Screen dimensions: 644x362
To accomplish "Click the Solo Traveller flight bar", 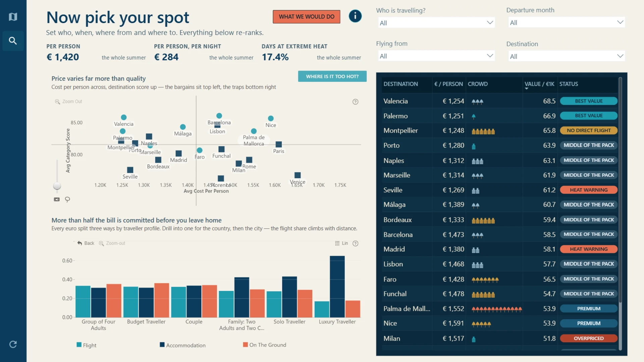I will 274,304.
